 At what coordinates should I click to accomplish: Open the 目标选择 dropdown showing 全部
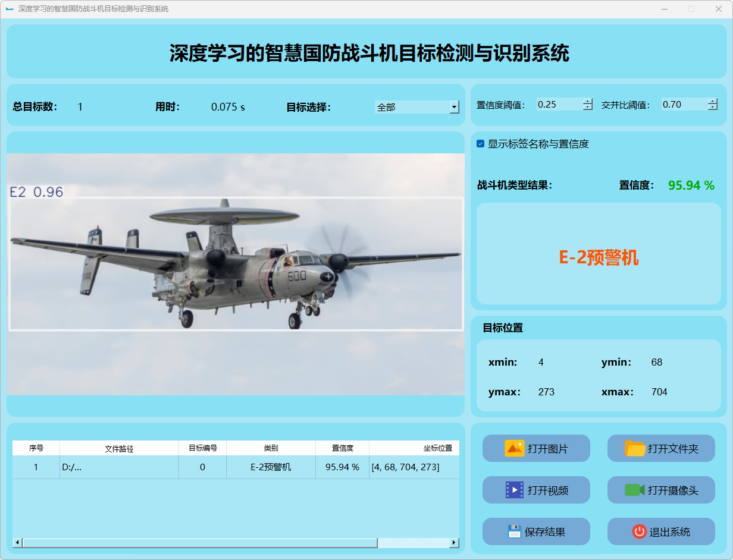455,107
